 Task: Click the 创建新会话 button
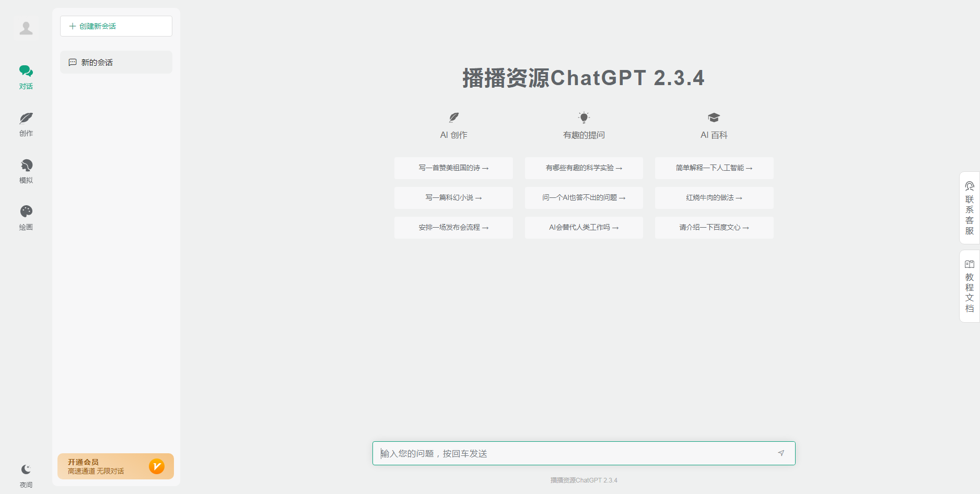[116, 26]
